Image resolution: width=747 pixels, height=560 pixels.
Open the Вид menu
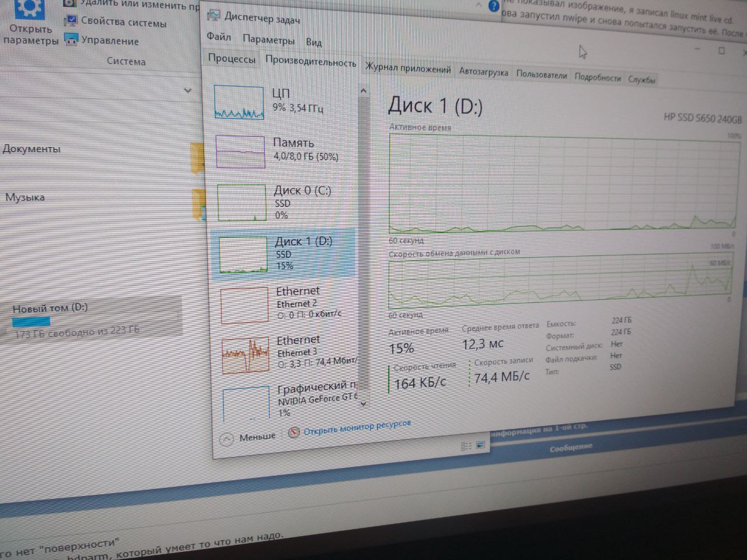314,42
